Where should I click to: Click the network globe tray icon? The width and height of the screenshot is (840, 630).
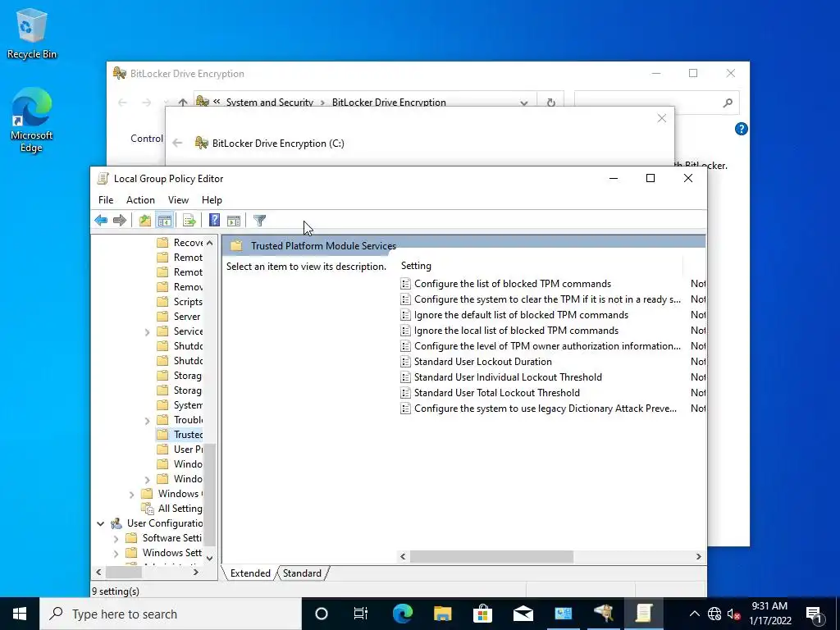[x=714, y=614]
